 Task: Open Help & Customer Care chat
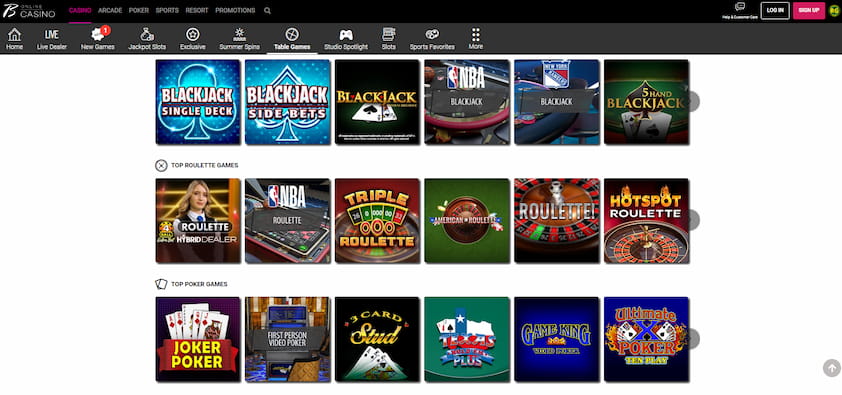[739, 10]
